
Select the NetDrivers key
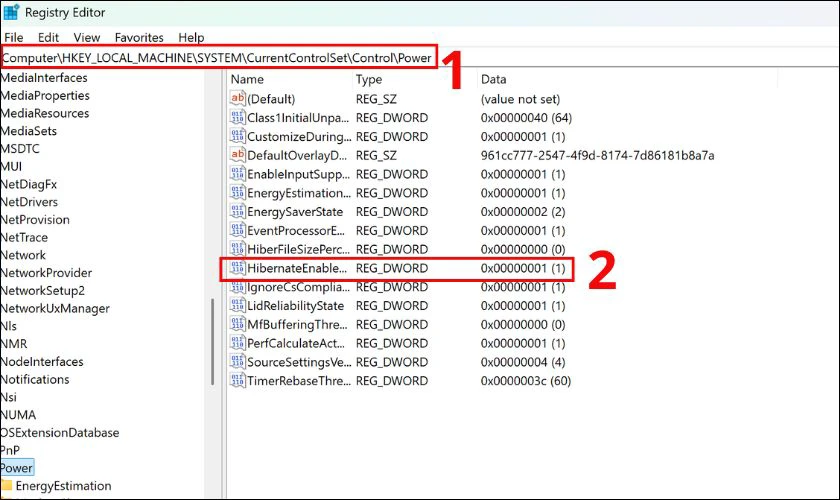click(x=29, y=202)
